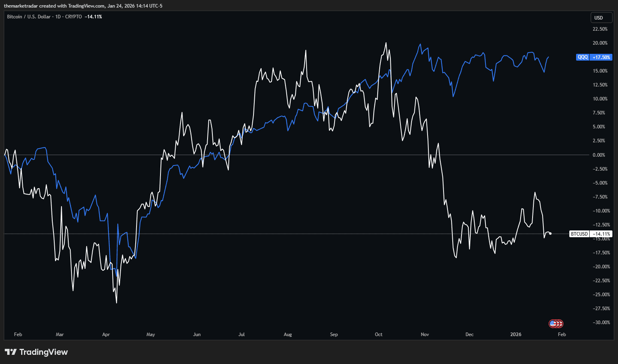Click the TradingView logo at bottom left

[x=36, y=352]
